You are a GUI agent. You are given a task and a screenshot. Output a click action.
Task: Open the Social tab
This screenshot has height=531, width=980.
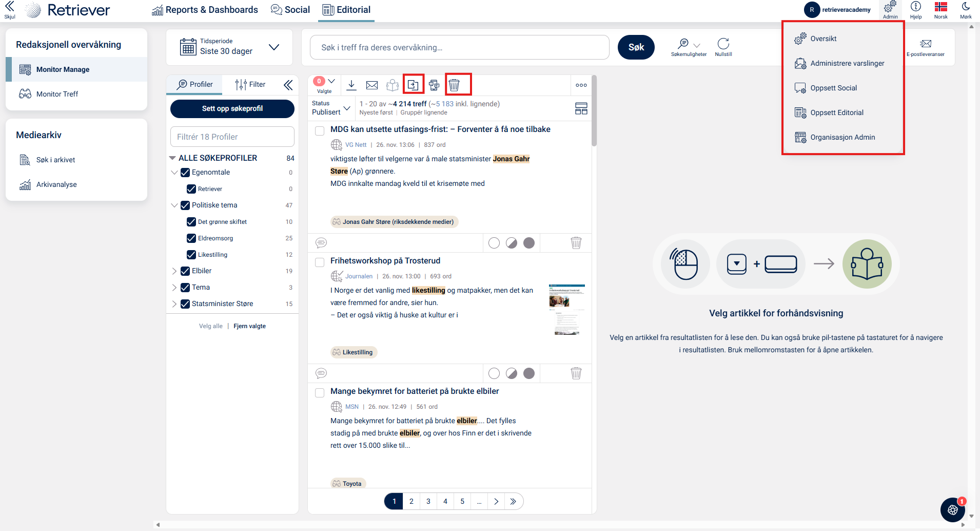tap(290, 10)
